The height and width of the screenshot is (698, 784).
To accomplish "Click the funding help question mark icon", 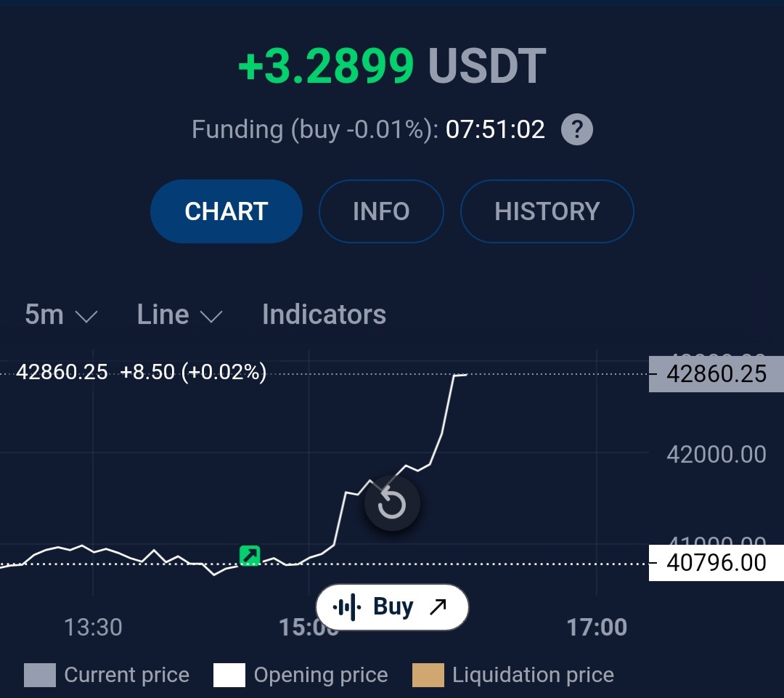I will [x=577, y=129].
